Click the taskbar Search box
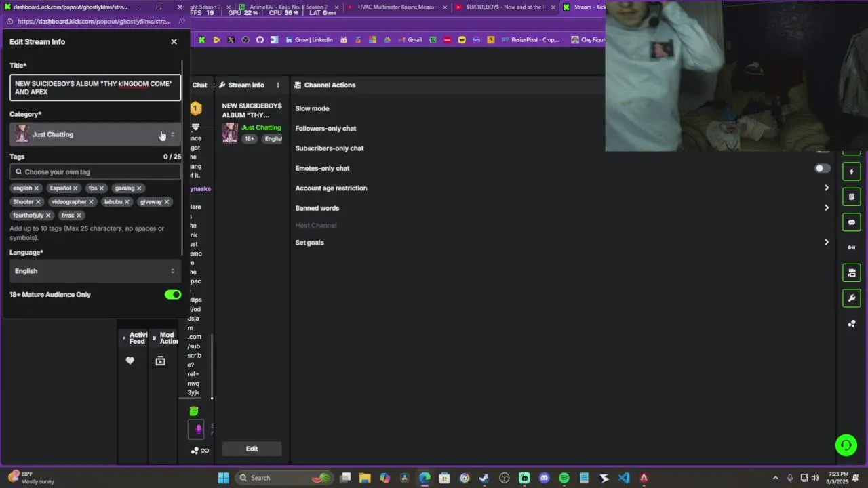This screenshot has height=488, width=868. pos(285,478)
